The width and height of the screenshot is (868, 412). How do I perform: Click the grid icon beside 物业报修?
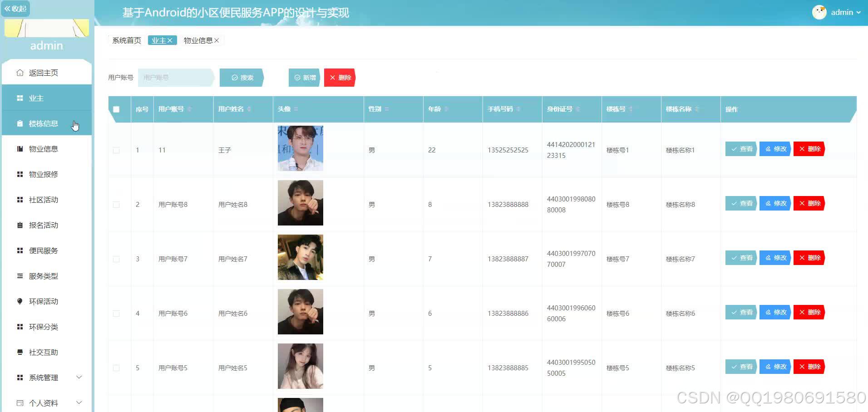[20, 174]
